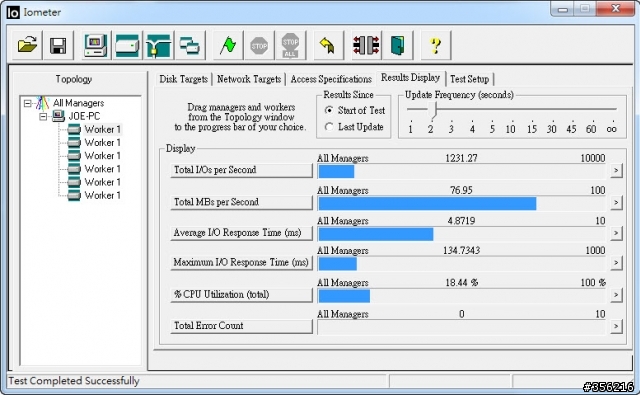Open a test configuration file
The height and width of the screenshot is (395, 640).
pyautogui.click(x=27, y=45)
